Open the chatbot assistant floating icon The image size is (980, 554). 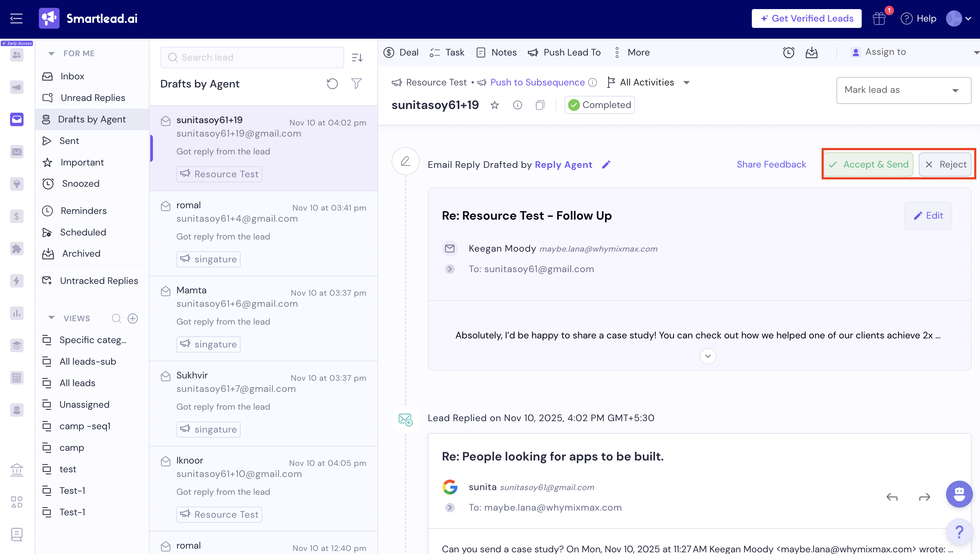(x=959, y=494)
